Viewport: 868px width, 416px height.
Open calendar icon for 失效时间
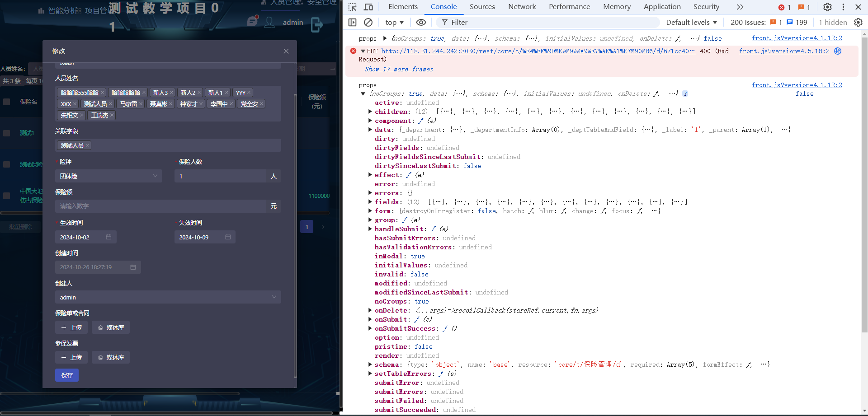[x=228, y=237]
